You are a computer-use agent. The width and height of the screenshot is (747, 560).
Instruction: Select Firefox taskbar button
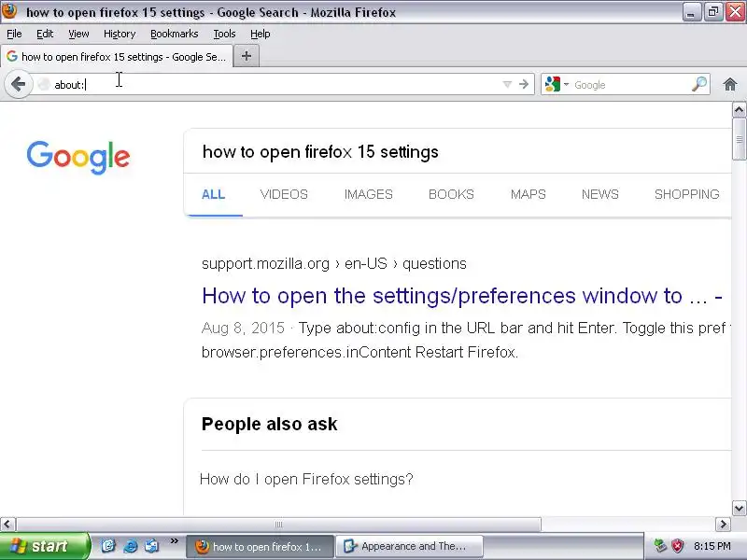(x=260, y=546)
